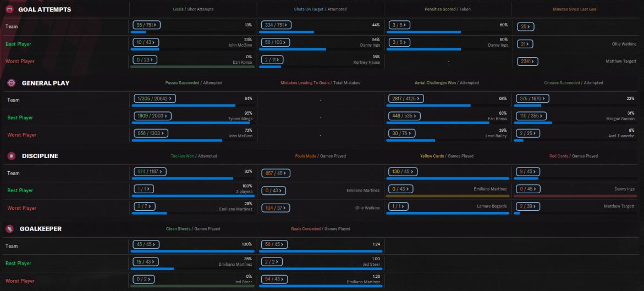Open Ollie Watkins' 104 / 37 fouls stat
The height and width of the screenshot is (291, 644).
(276, 208)
